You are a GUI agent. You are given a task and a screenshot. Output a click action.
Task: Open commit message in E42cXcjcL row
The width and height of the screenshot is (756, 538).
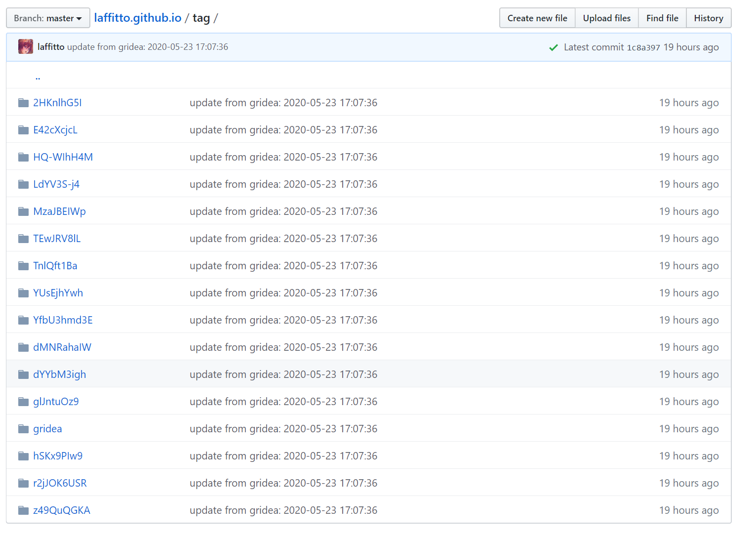[283, 130]
